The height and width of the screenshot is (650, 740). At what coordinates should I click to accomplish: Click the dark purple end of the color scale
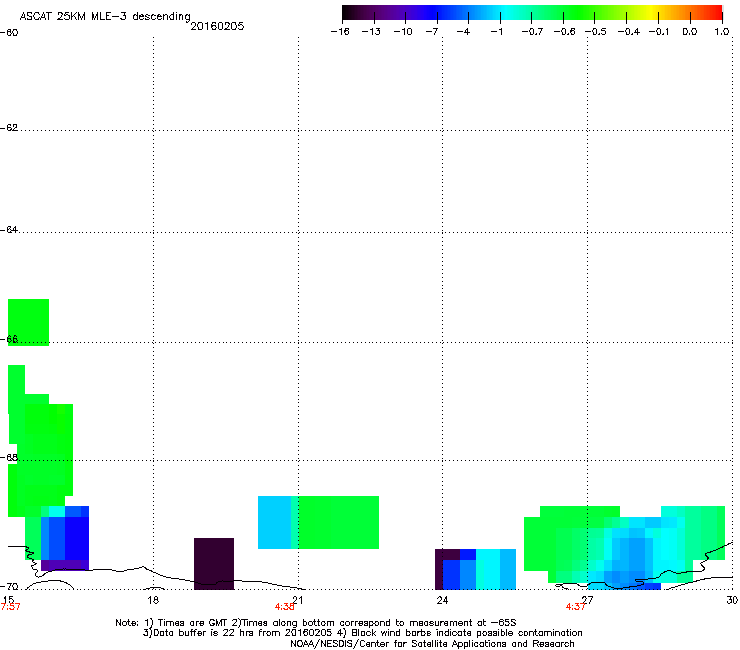point(352,13)
